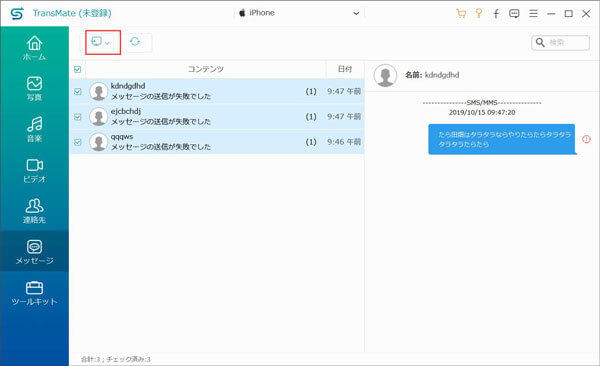600x366 pixels.
Task: Uncheck the kdndgdhd message checkbox
Action: 78,92
